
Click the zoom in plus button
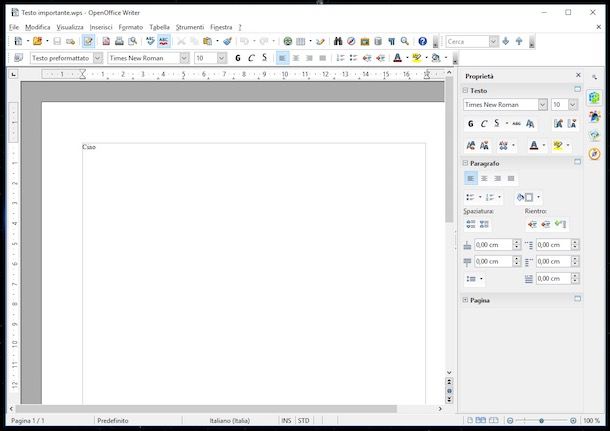573,420
